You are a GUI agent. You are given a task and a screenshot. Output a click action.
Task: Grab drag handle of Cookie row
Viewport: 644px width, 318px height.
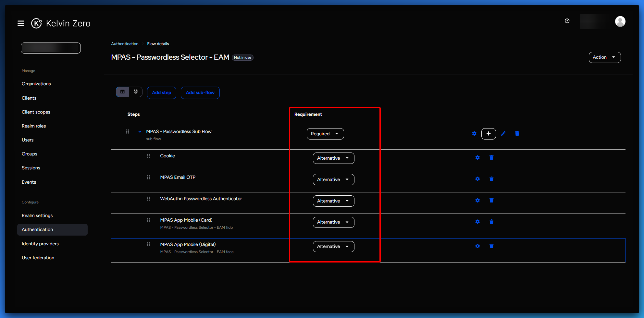click(x=148, y=156)
